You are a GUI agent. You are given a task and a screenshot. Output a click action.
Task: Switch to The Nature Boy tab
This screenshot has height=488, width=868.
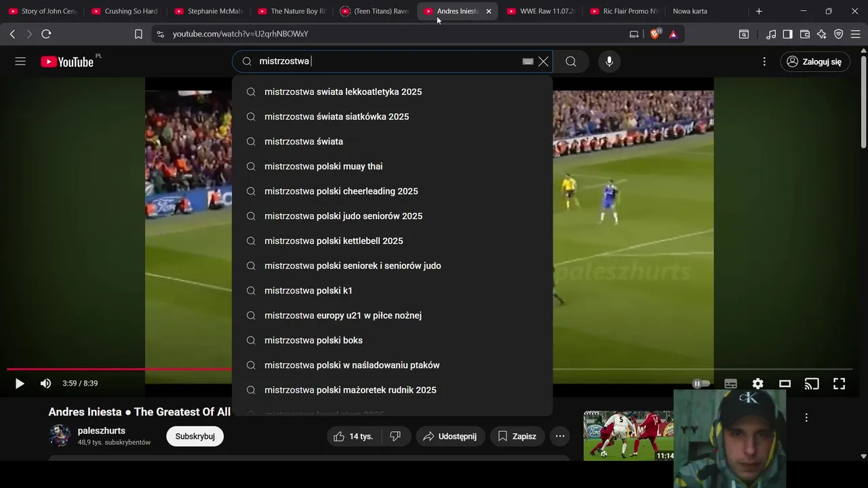tap(292, 12)
